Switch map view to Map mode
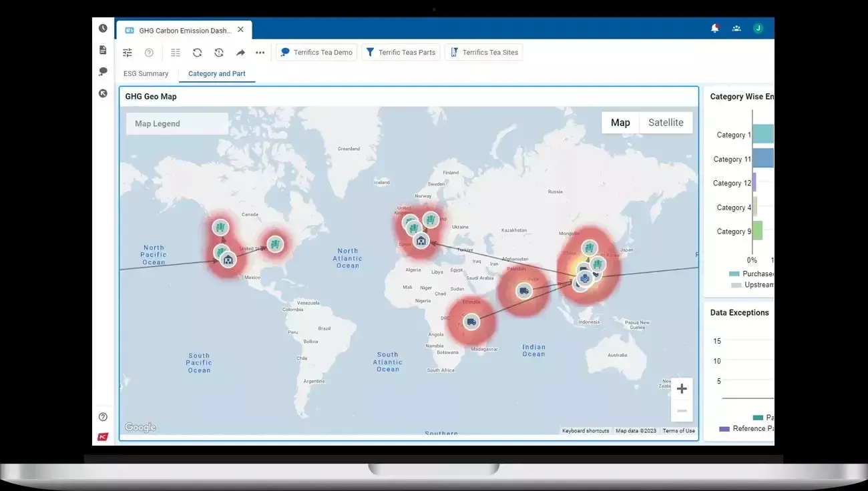 (x=620, y=123)
